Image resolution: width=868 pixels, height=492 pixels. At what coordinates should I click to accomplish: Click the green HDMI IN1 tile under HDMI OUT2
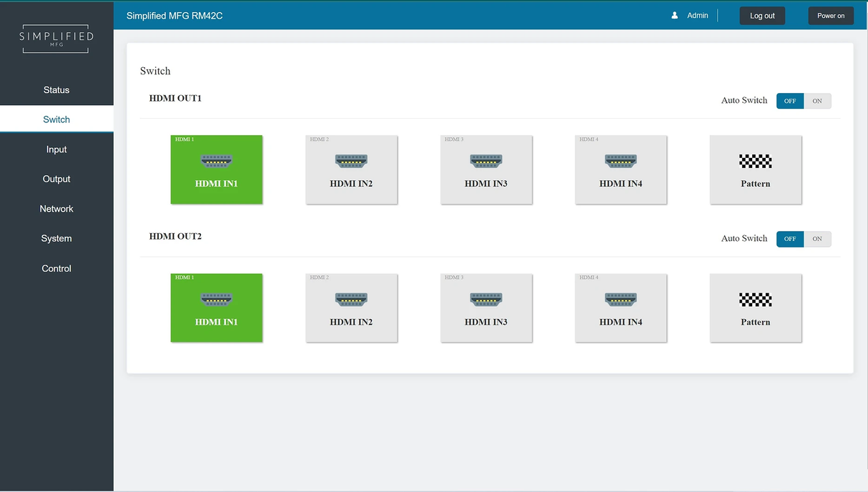click(217, 307)
